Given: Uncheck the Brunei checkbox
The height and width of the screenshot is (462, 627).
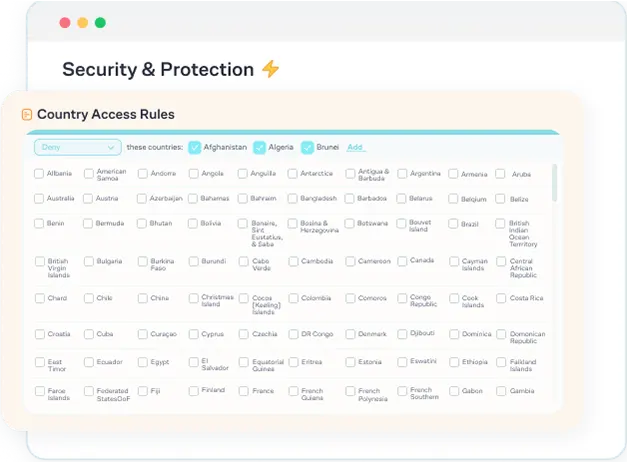Looking at the screenshot, I should [308, 148].
